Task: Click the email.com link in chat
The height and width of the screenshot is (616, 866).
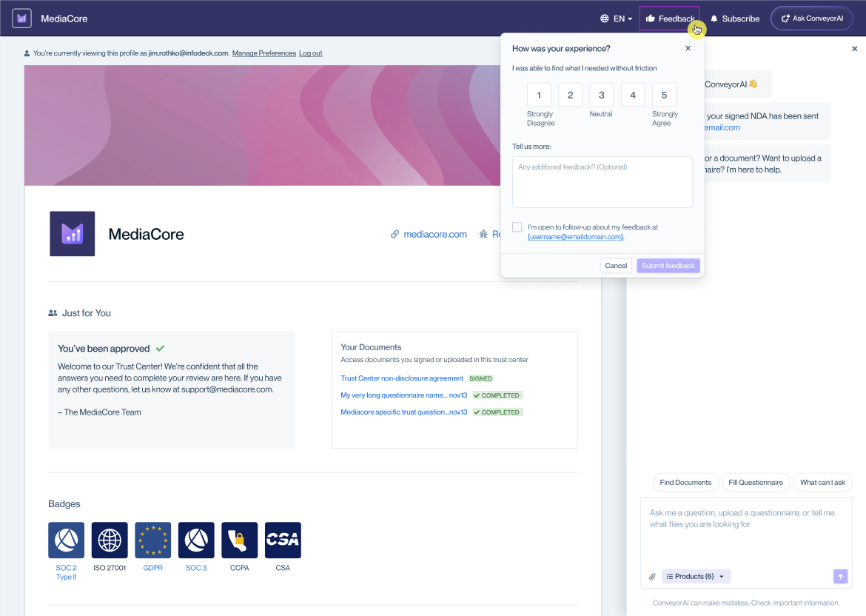Action: [722, 127]
